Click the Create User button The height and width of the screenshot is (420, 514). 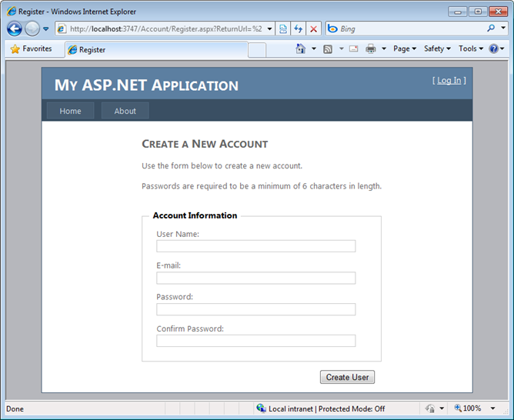[x=348, y=377]
